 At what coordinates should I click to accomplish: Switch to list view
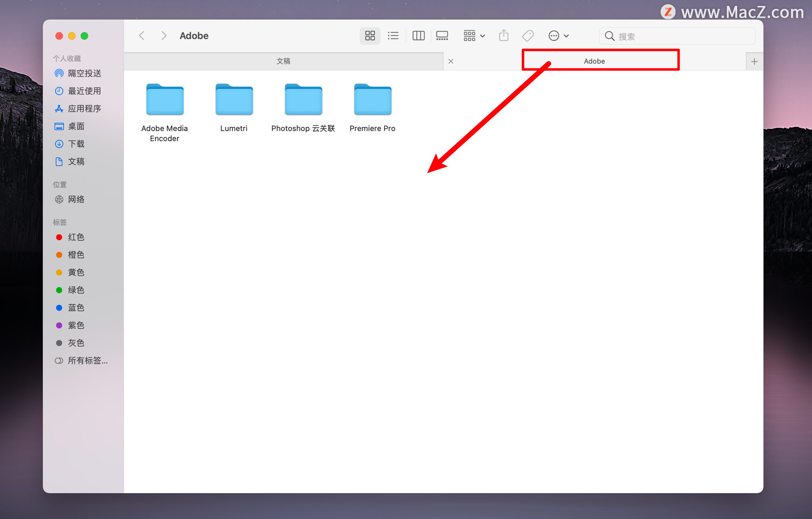(393, 36)
